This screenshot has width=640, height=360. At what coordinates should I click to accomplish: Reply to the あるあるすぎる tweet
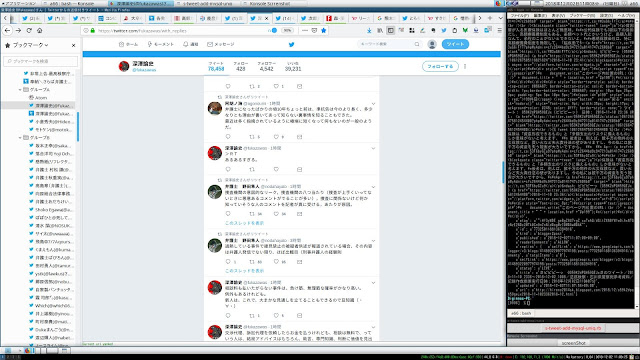[x=228, y=169]
